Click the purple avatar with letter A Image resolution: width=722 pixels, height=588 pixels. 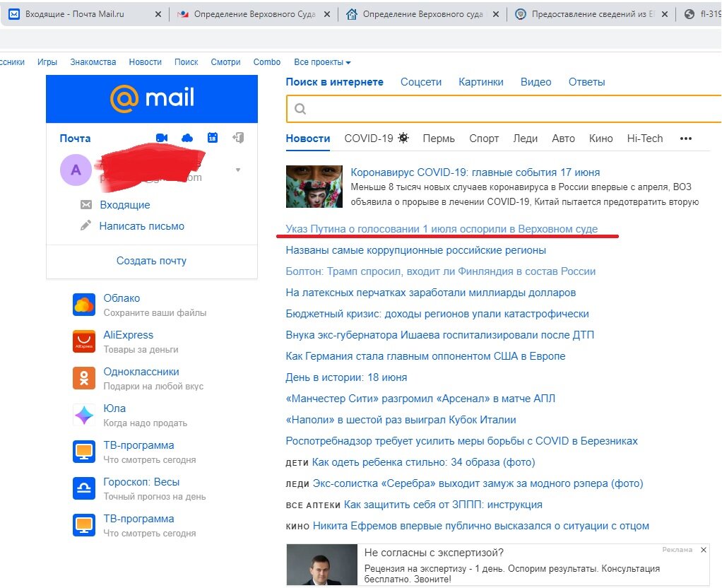click(x=76, y=170)
